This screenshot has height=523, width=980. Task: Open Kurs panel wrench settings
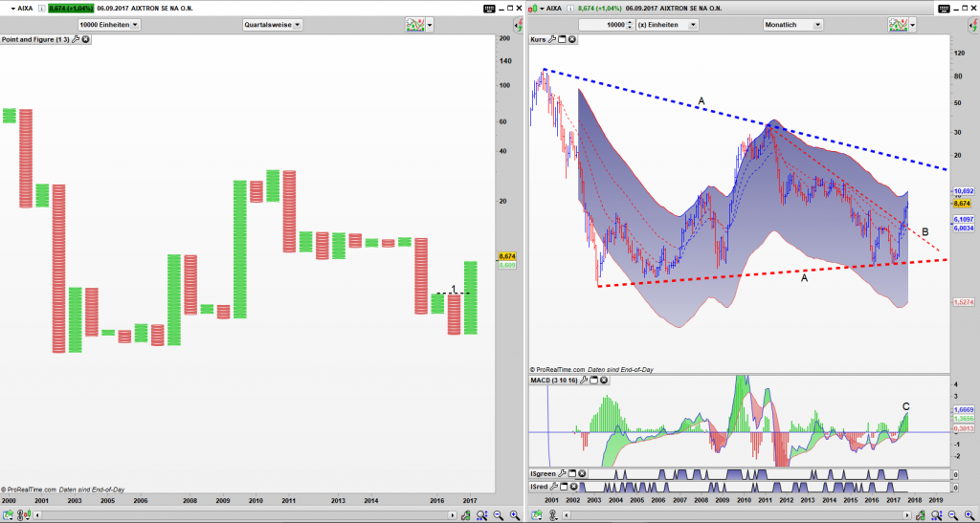click(552, 39)
